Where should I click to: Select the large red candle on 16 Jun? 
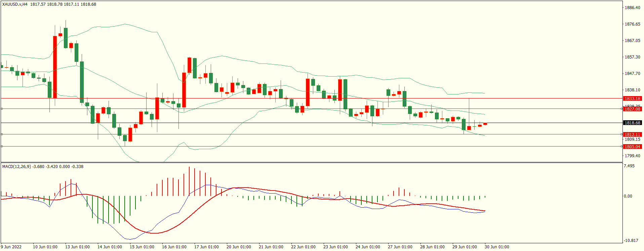tap(184, 90)
